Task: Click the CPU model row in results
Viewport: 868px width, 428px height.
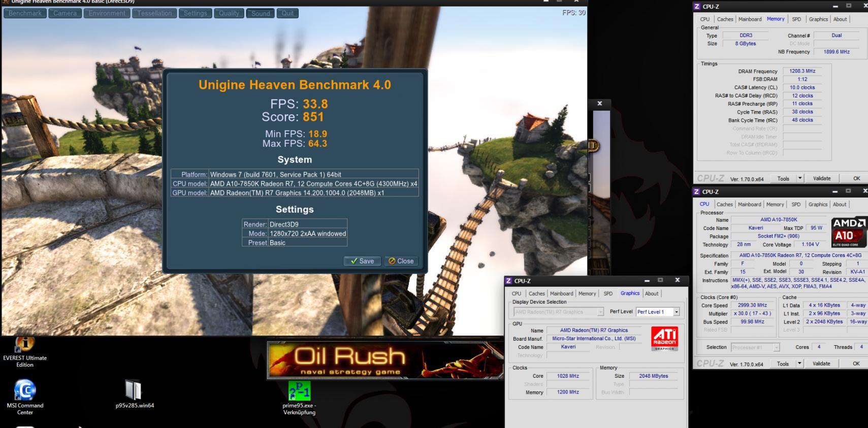Action: click(x=295, y=184)
